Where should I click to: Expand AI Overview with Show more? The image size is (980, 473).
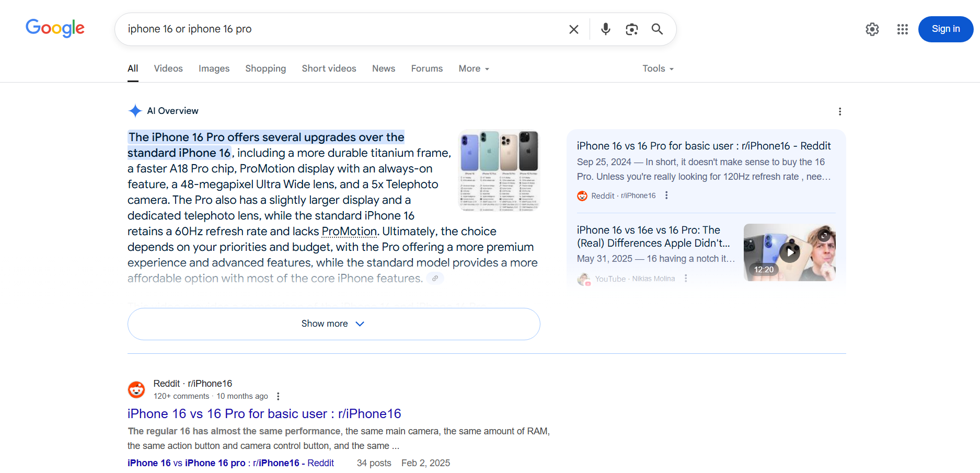point(333,324)
